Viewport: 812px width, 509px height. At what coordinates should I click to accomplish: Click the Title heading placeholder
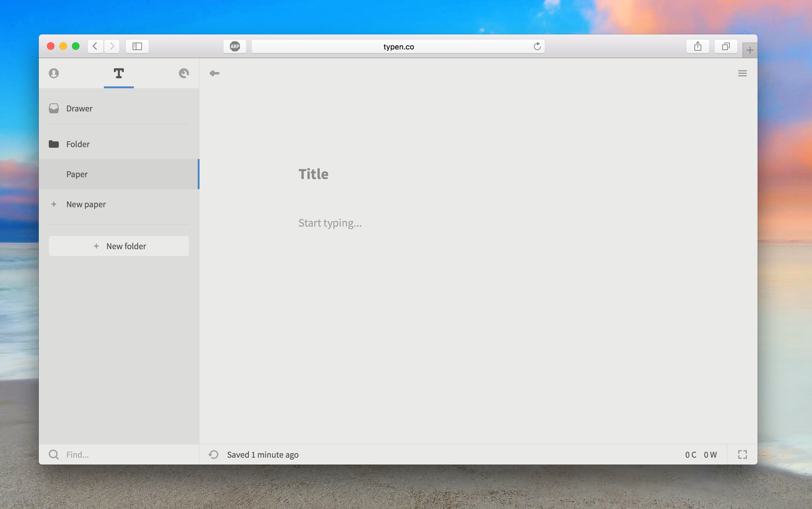click(313, 174)
